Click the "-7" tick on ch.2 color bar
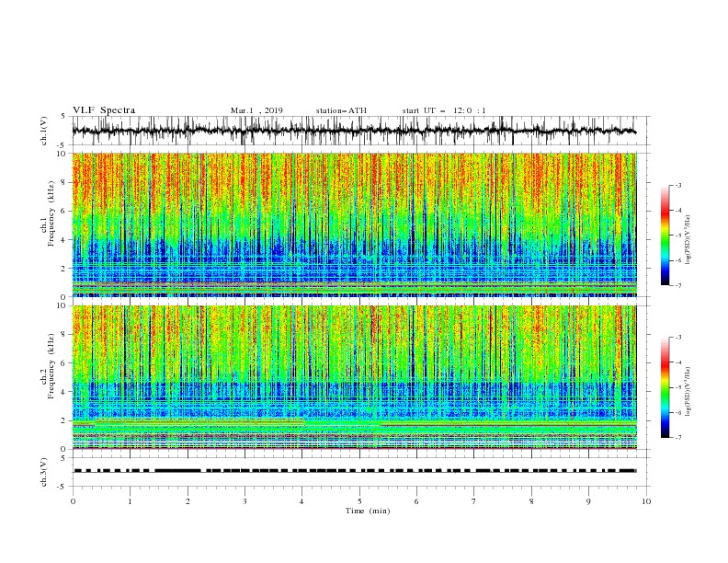Viewport: 728px width, 563px height. [678, 438]
